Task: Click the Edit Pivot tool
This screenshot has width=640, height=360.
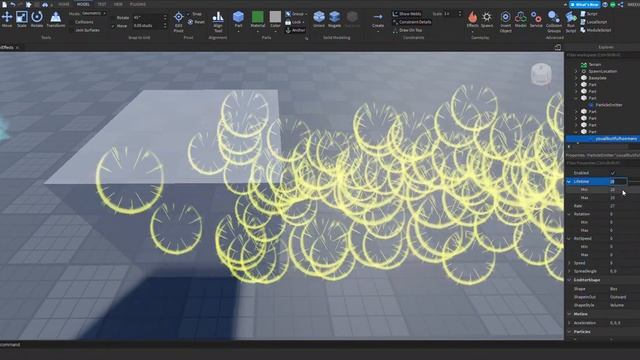Action: point(178,22)
